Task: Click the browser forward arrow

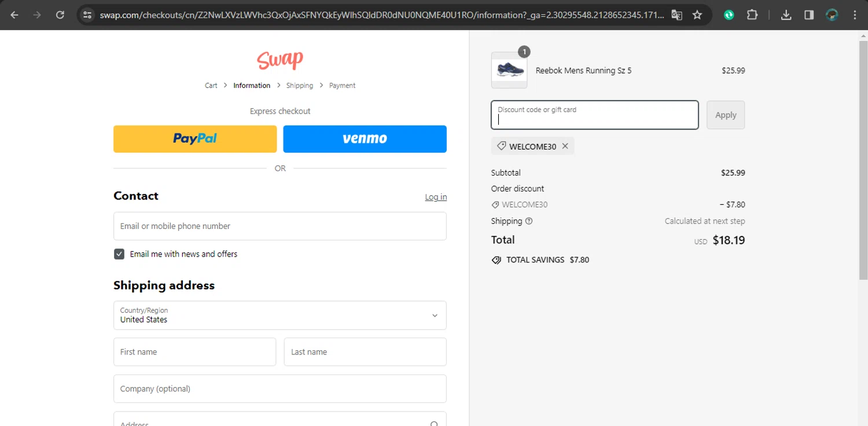Action: point(37,15)
